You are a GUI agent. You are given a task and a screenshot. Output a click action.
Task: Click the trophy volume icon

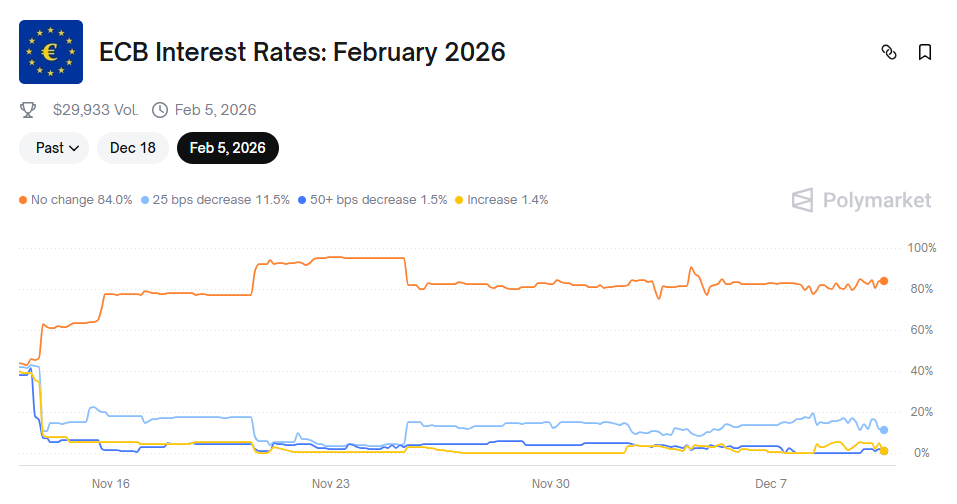coord(28,110)
